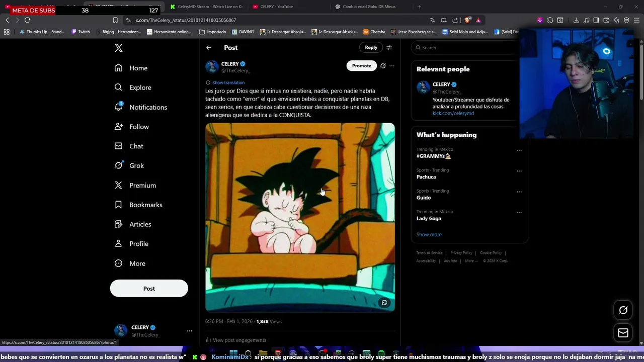Screen dimensions: 644x362
Task: Open Privacy Policy footer link
Action: 461,253
